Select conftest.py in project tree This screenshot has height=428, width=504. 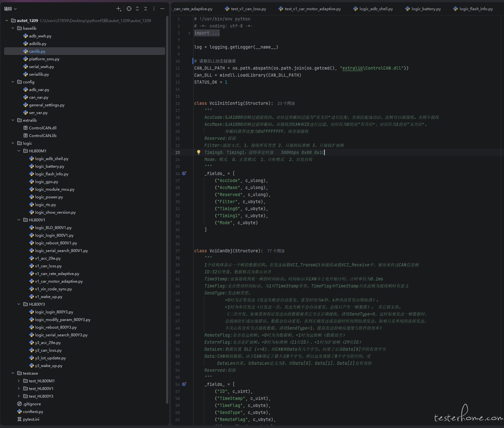pyautogui.click(x=33, y=411)
